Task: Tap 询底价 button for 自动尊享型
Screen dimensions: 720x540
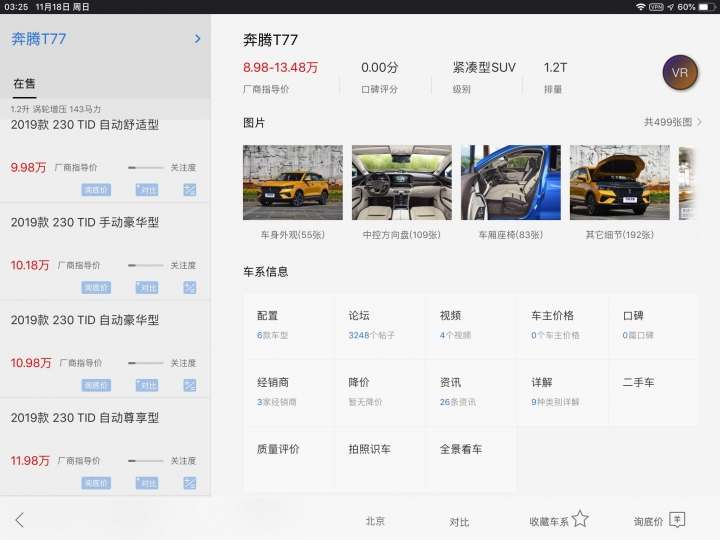Action: [96, 483]
